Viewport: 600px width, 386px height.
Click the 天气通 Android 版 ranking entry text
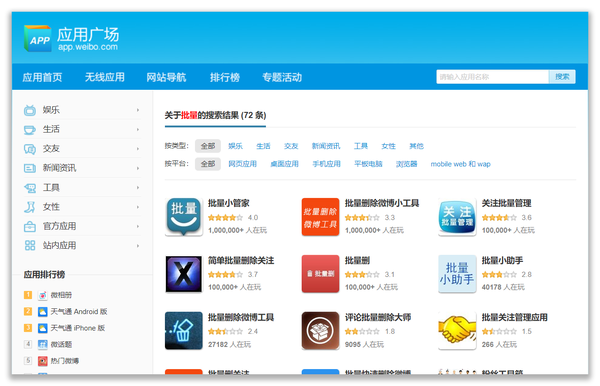point(79,312)
